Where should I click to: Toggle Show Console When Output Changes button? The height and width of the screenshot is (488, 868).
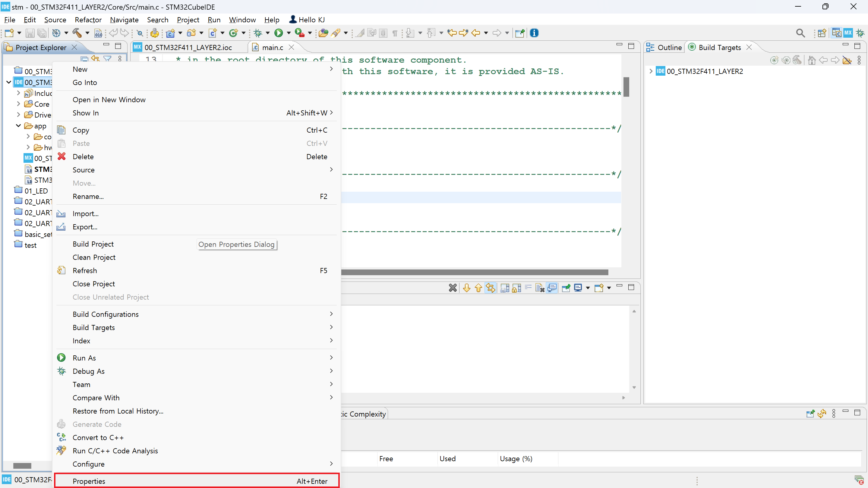552,288
